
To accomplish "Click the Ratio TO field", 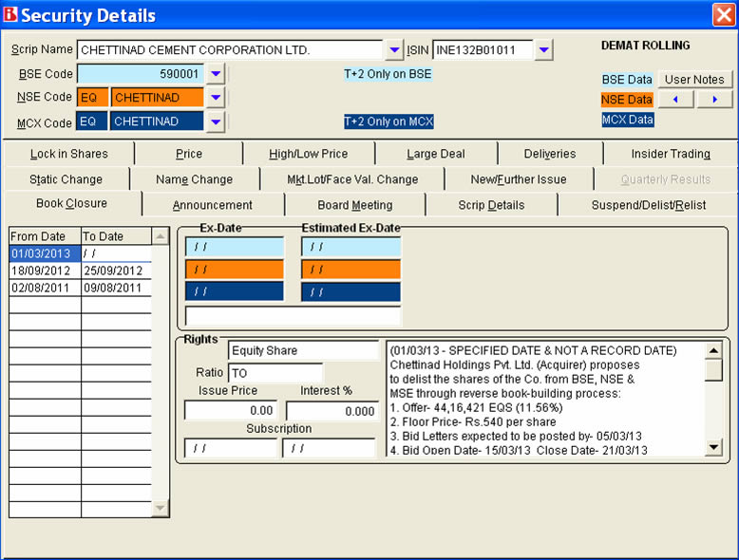I will [x=275, y=373].
